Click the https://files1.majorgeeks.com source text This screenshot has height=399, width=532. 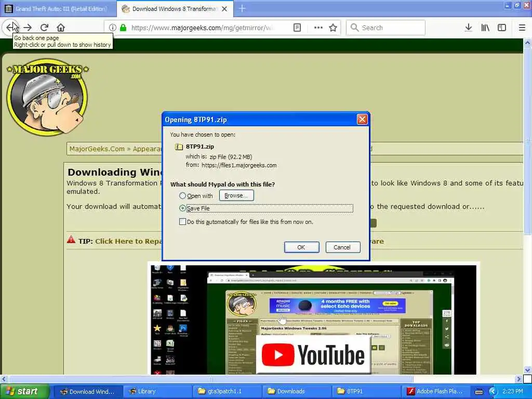pos(239,165)
